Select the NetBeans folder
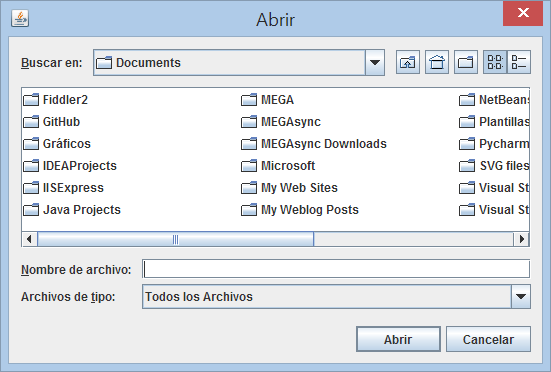The image size is (551, 372). (494, 100)
